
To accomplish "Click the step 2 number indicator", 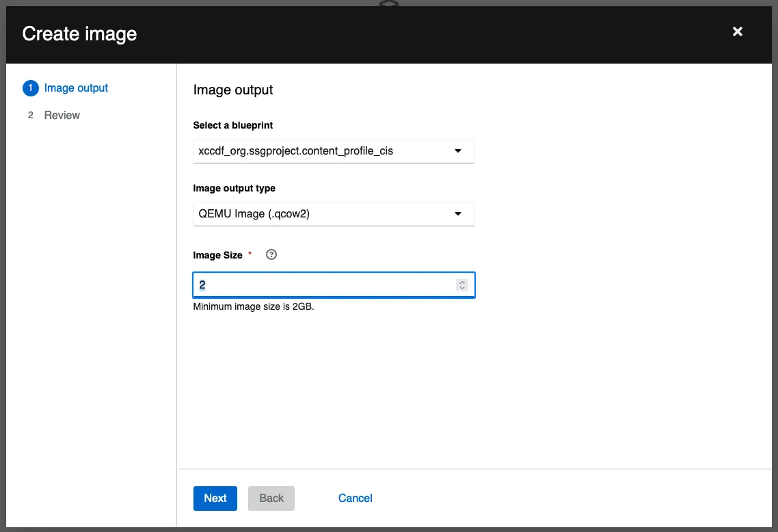I will click(30, 116).
